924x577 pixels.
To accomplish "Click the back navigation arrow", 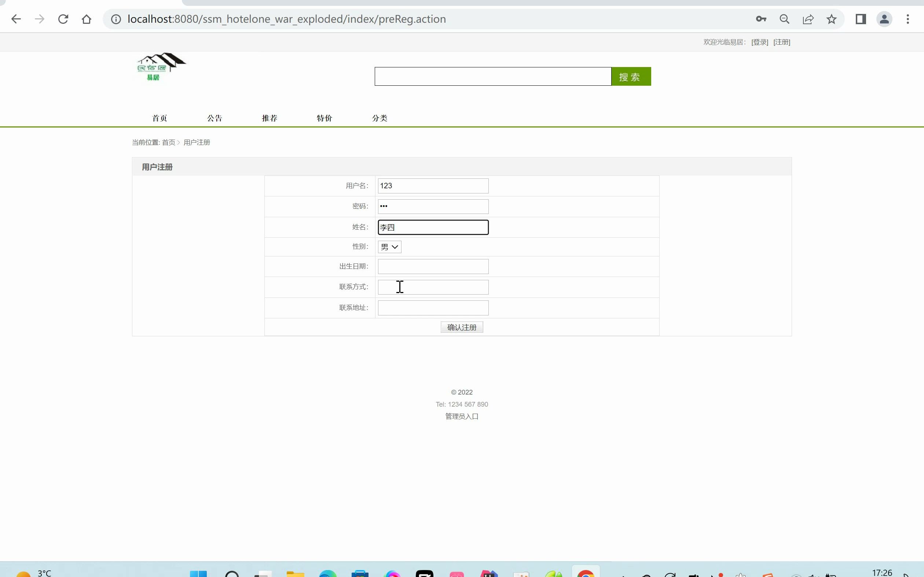I will pos(16,19).
